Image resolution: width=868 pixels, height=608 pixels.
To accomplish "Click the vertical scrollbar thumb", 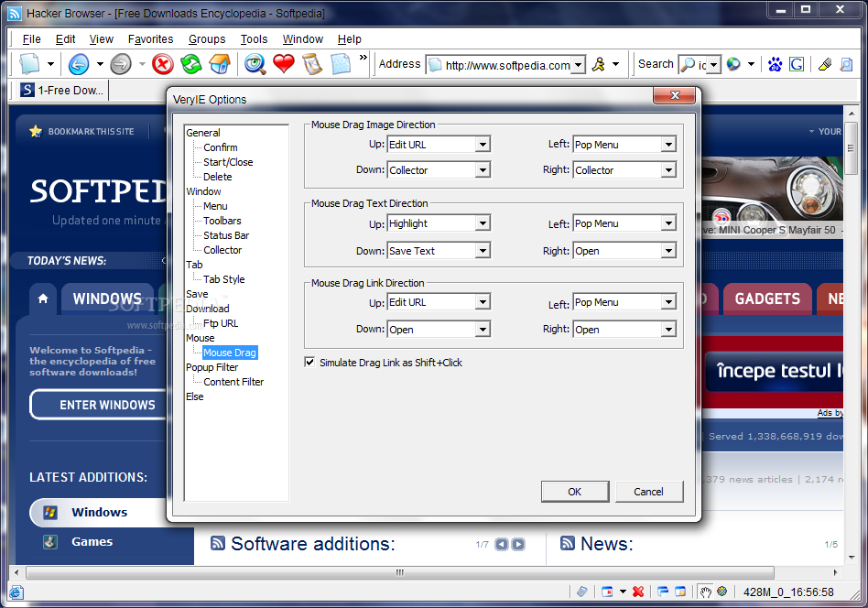I will coord(852,147).
